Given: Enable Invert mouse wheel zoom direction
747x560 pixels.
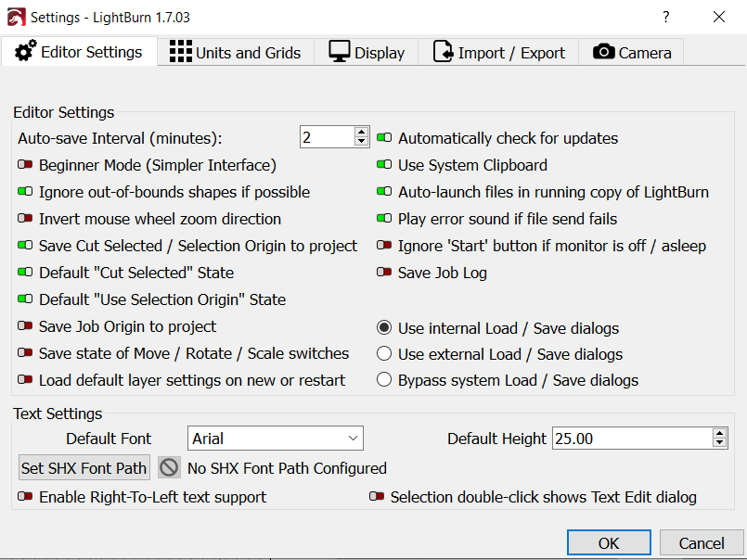Looking at the screenshot, I should pos(25,219).
